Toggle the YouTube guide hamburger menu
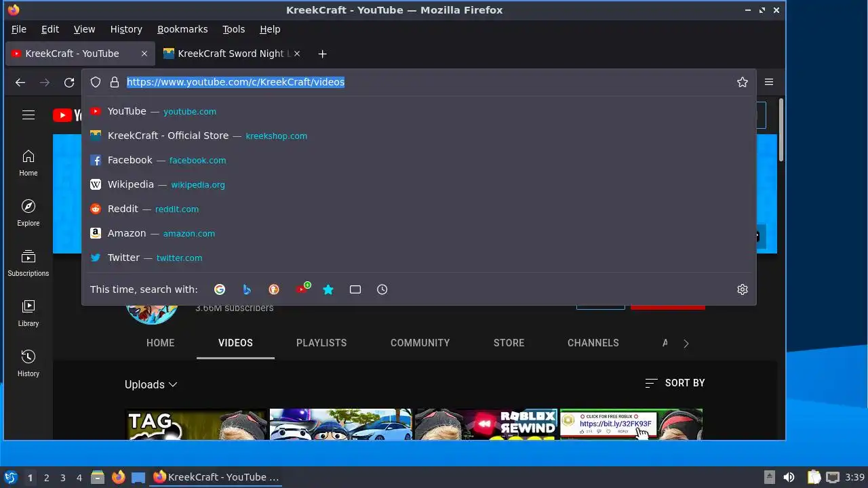868x488 pixels. [x=28, y=115]
